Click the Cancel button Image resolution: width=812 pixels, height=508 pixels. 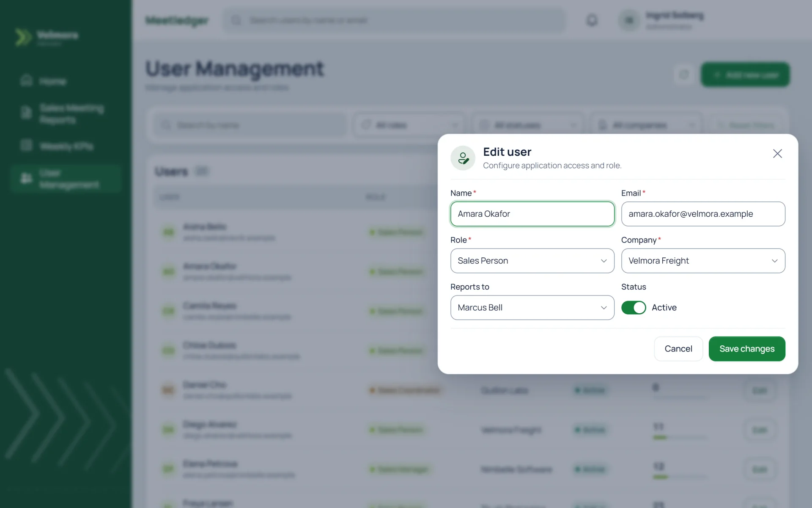(x=678, y=349)
